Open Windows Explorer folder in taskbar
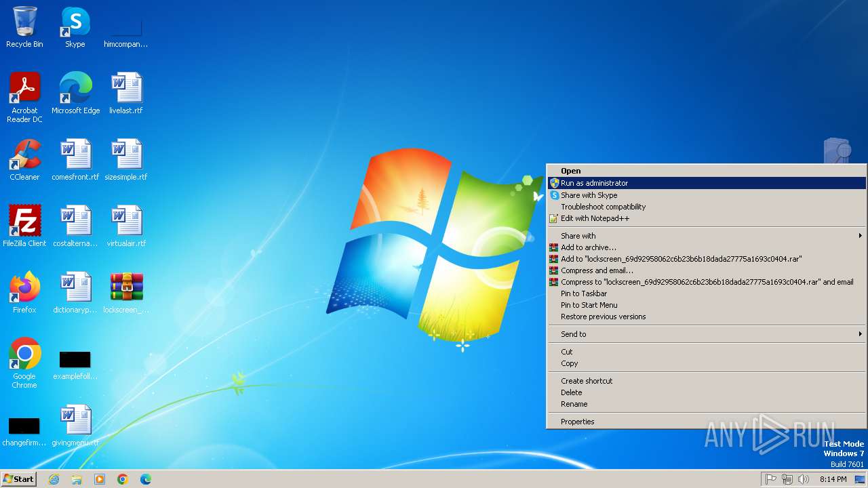The image size is (868, 488). [77, 479]
